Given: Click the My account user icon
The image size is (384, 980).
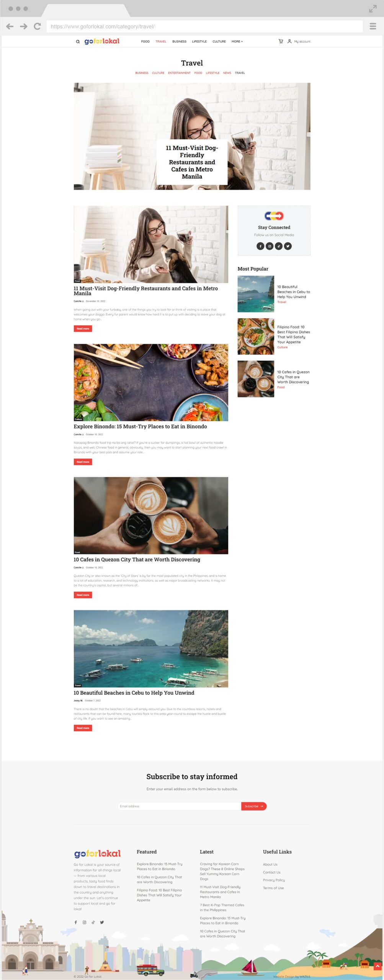Looking at the screenshot, I should pos(289,41).
